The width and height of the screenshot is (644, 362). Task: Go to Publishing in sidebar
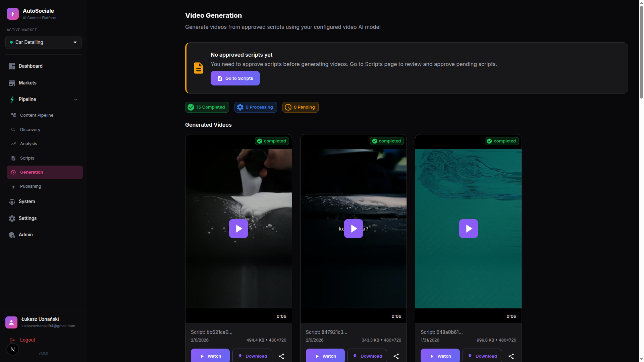tap(31, 186)
